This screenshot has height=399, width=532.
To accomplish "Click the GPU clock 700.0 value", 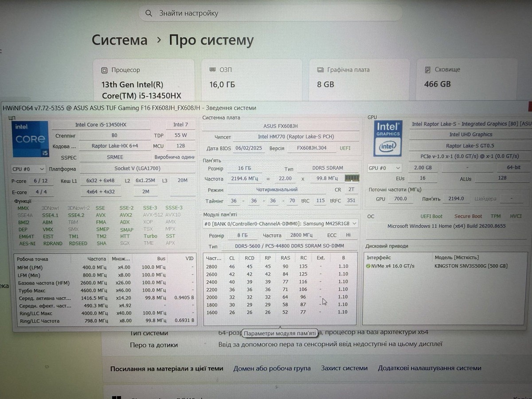I will 400,199.
